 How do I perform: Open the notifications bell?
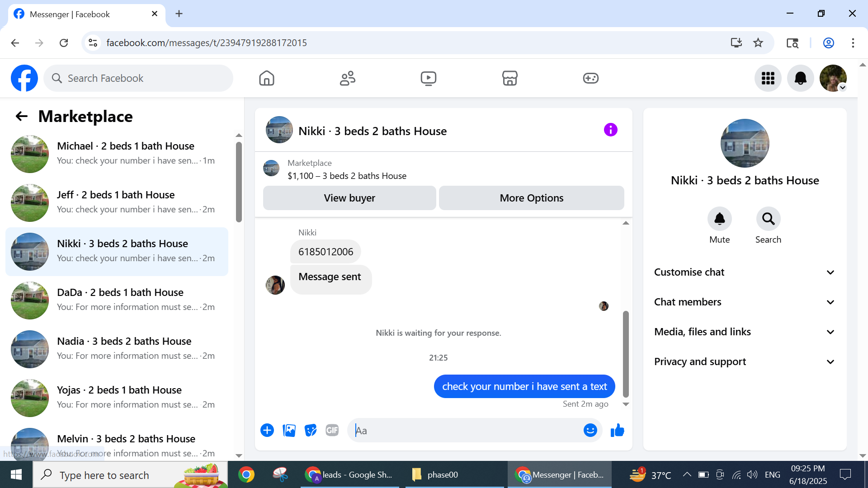(x=801, y=78)
